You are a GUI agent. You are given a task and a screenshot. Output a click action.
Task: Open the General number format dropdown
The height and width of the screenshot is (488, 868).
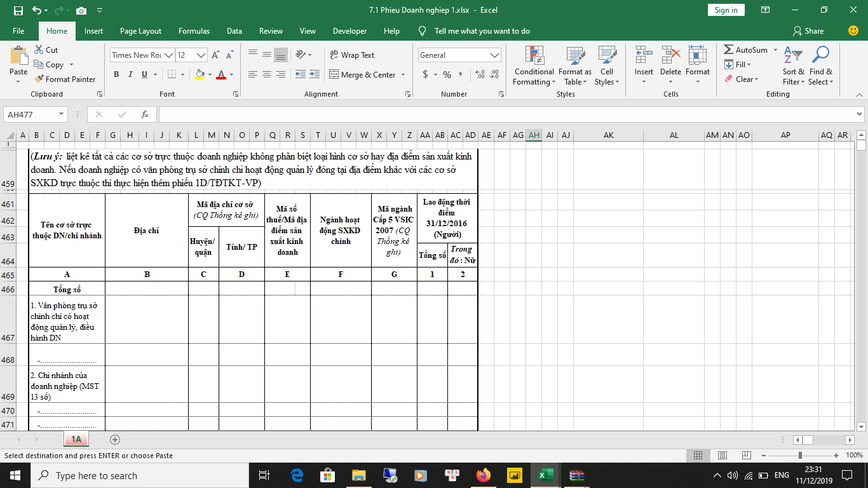495,55
